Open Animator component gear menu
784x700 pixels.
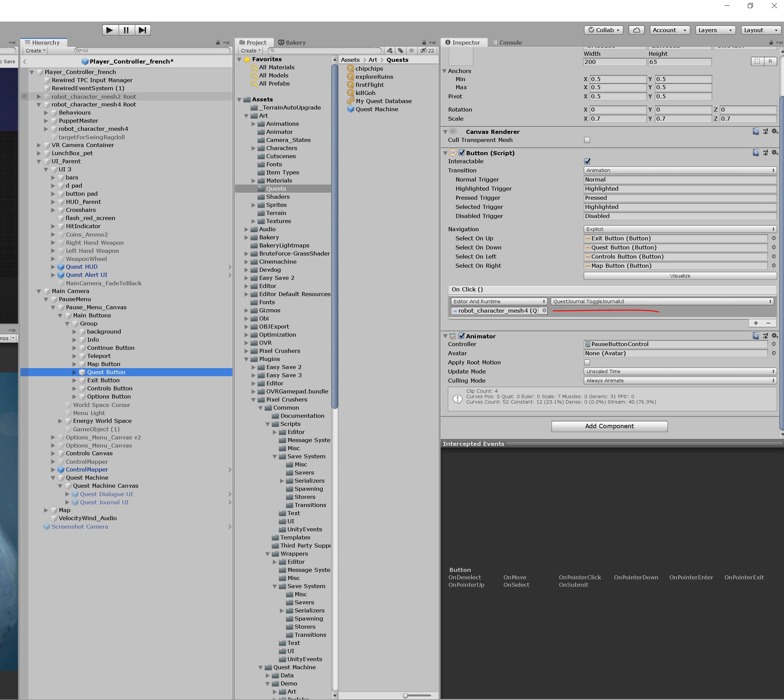775,336
